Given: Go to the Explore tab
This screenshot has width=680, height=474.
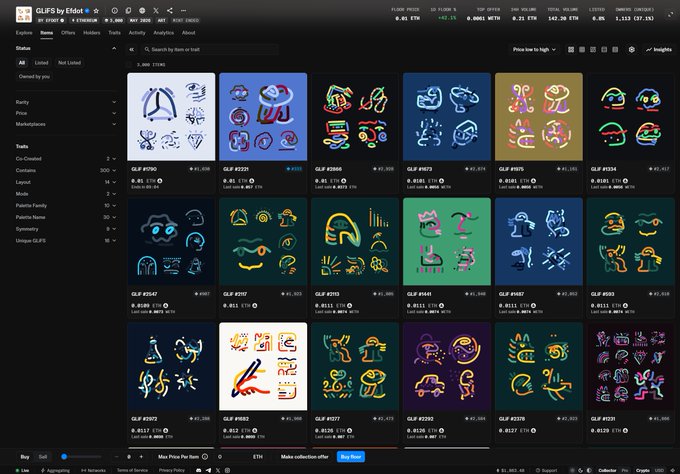Looking at the screenshot, I should pos(24,33).
